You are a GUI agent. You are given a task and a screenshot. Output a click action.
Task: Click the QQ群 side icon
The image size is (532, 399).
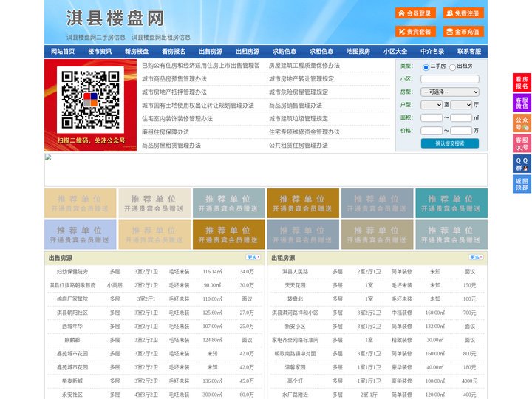click(x=522, y=164)
